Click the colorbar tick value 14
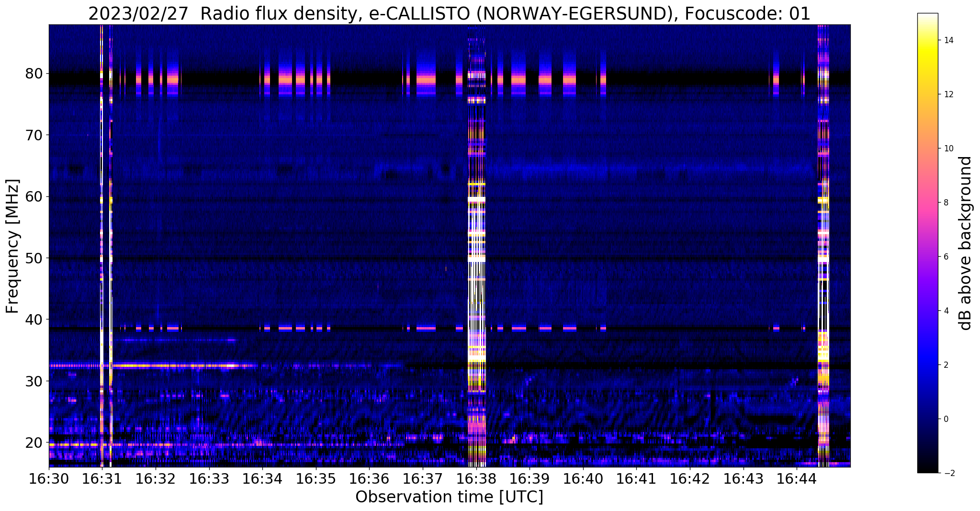 tap(948, 40)
